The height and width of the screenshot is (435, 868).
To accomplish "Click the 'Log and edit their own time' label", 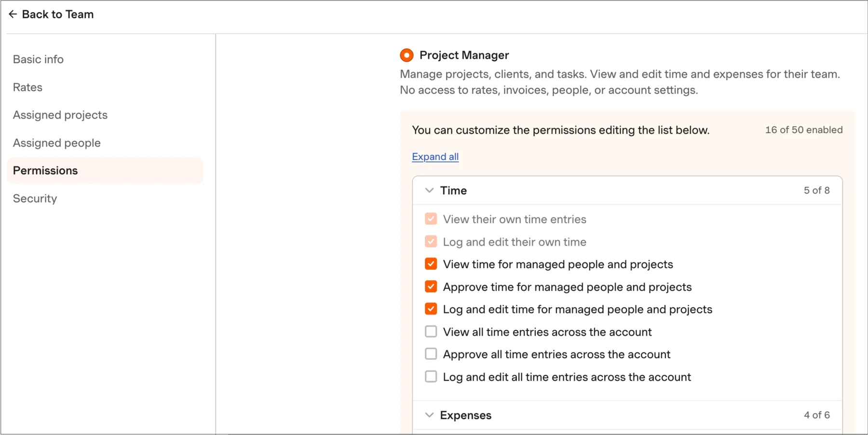I will tap(515, 242).
